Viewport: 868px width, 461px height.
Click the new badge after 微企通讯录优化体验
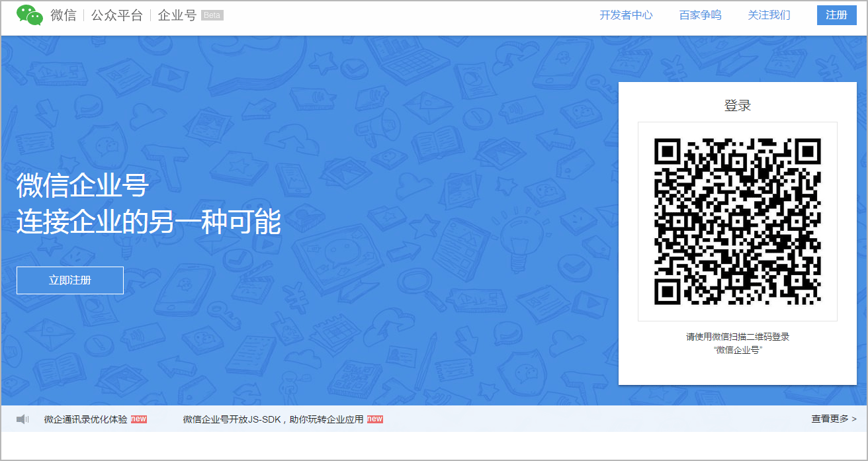139,419
